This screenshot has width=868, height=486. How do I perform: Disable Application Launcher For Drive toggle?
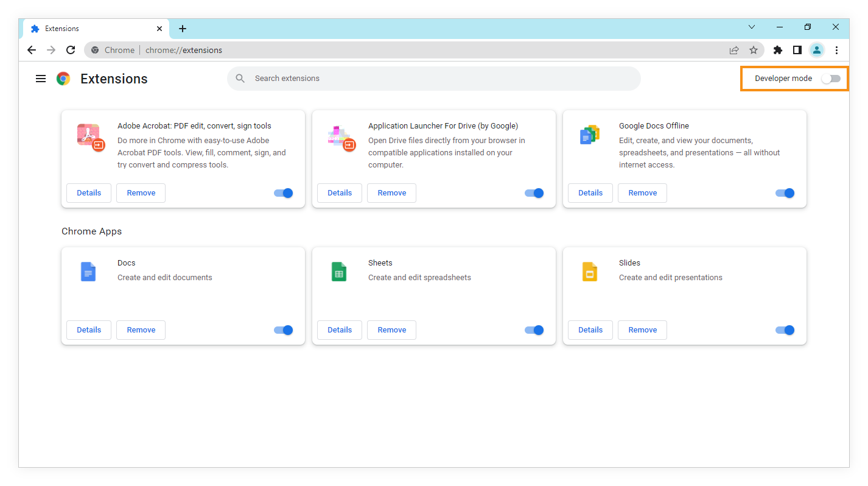coord(534,193)
